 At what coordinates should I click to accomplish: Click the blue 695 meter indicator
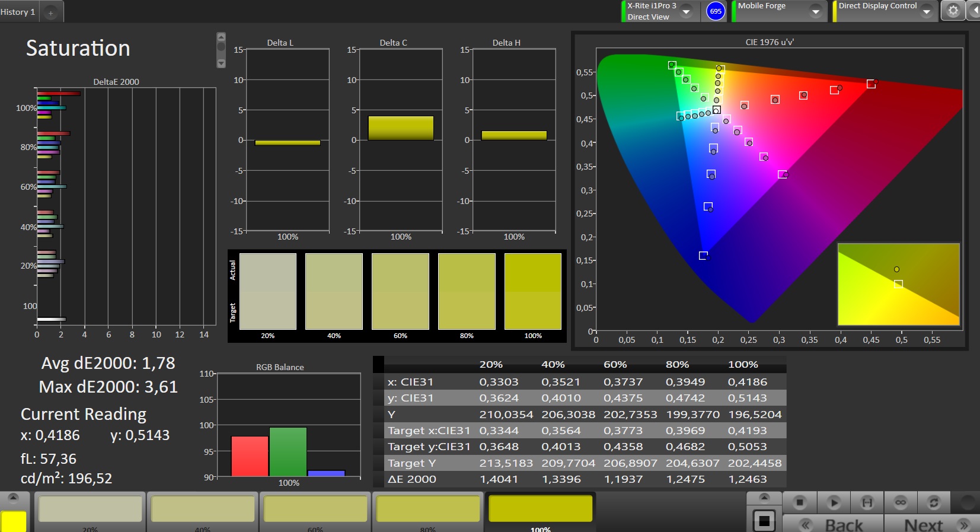716,11
